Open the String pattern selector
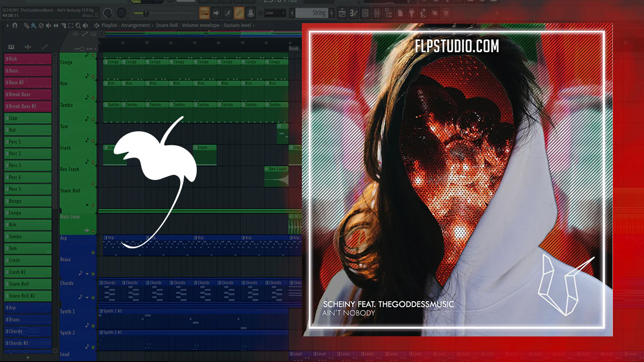Screen dimensions: 644x362 [312, 13]
